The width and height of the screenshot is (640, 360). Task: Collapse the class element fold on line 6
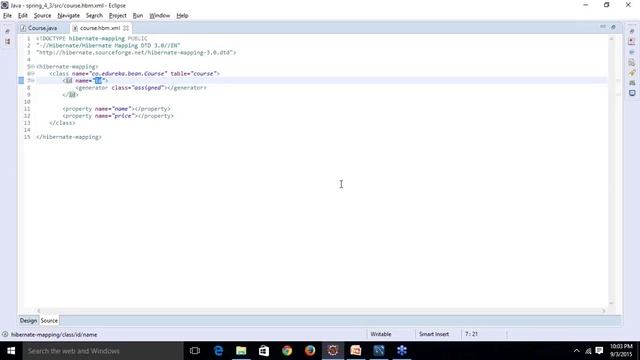(33, 73)
